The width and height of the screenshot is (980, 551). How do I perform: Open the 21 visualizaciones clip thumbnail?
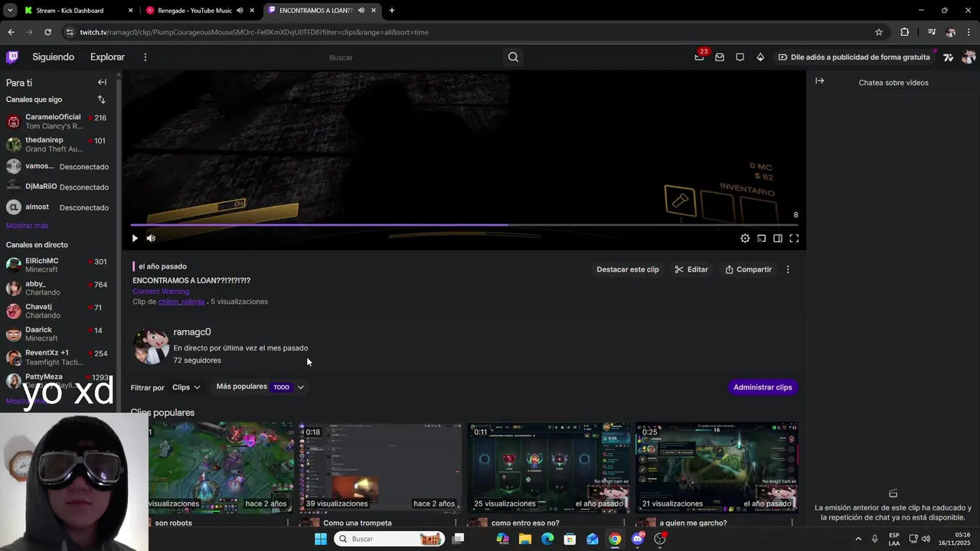tap(717, 467)
